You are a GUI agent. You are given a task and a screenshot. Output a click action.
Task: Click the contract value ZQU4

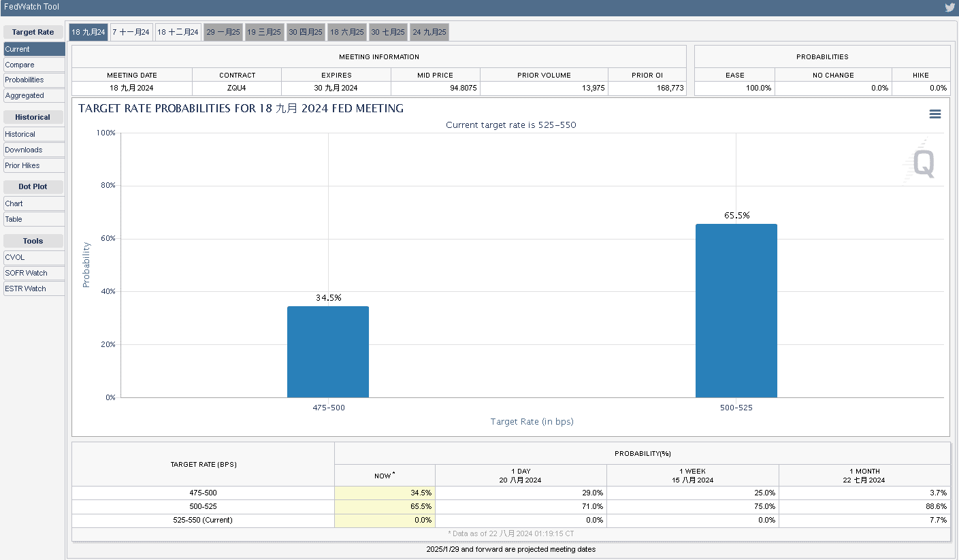click(x=237, y=88)
